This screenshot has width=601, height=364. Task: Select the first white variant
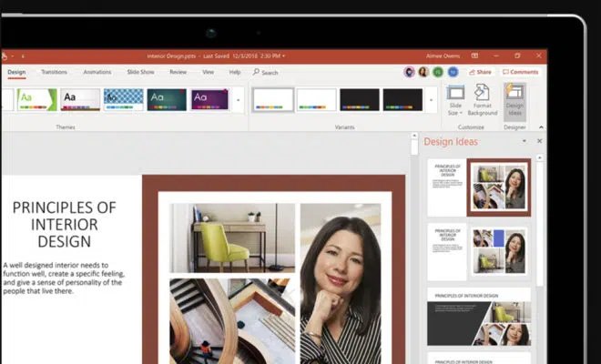[x=272, y=99]
